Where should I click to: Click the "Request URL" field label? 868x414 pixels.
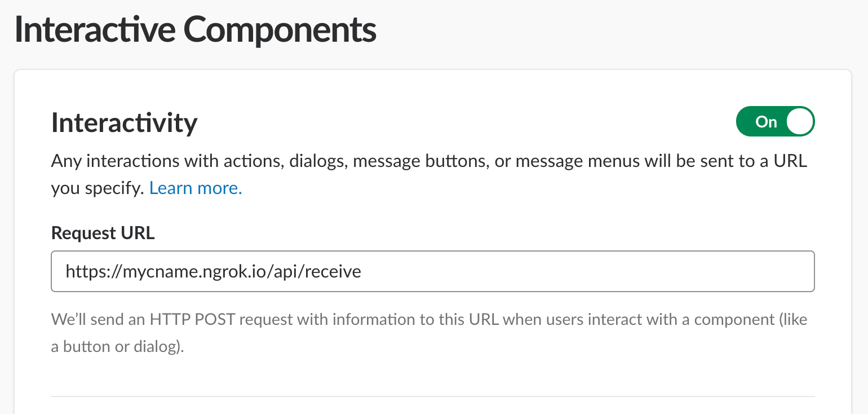[x=103, y=232]
